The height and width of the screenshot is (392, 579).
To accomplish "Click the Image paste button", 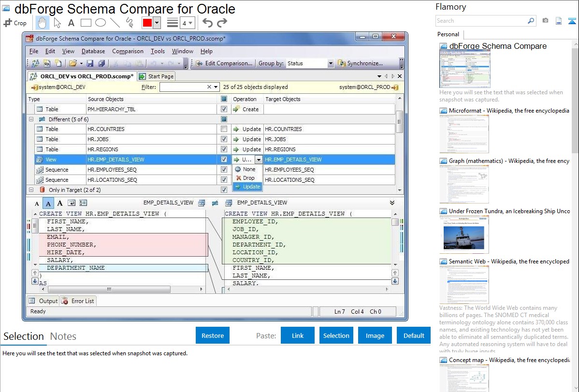I will [x=375, y=335].
